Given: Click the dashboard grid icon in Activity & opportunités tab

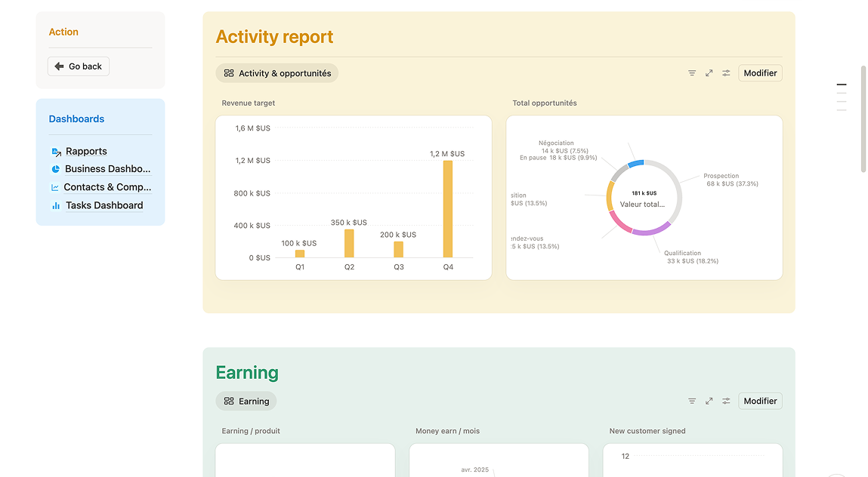Looking at the screenshot, I should (229, 73).
